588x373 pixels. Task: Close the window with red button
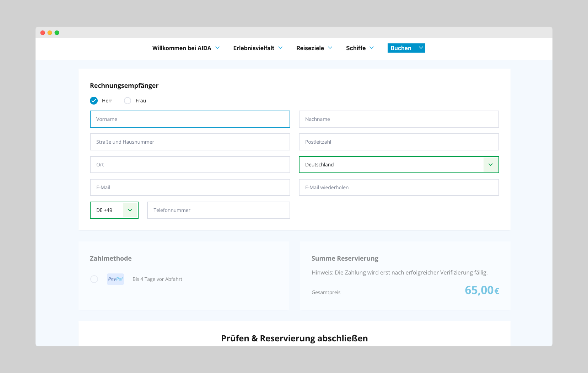(x=43, y=33)
